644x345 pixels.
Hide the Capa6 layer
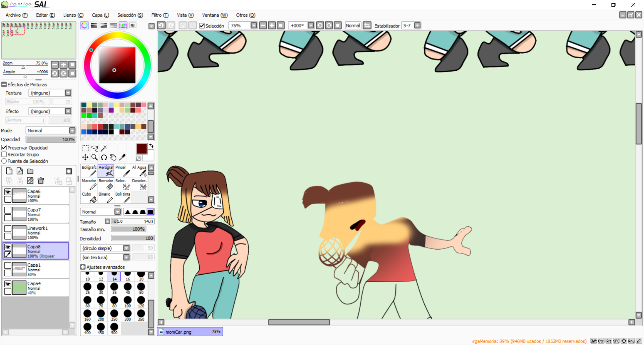(x=7, y=192)
